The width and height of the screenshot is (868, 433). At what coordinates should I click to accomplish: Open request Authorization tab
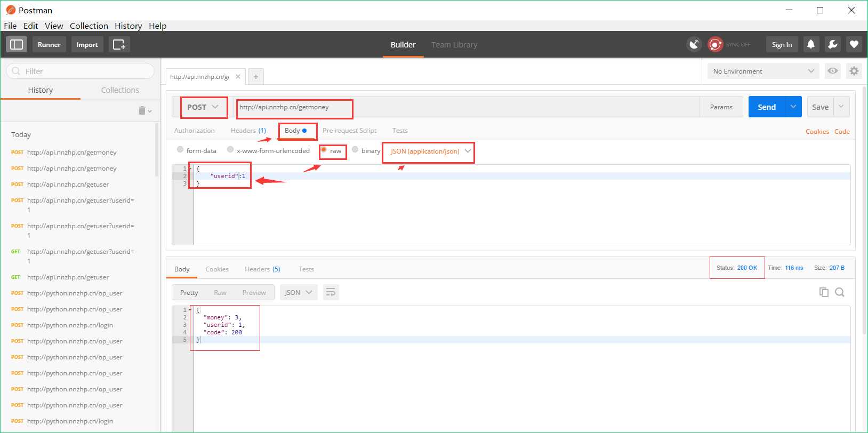pyautogui.click(x=195, y=131)
